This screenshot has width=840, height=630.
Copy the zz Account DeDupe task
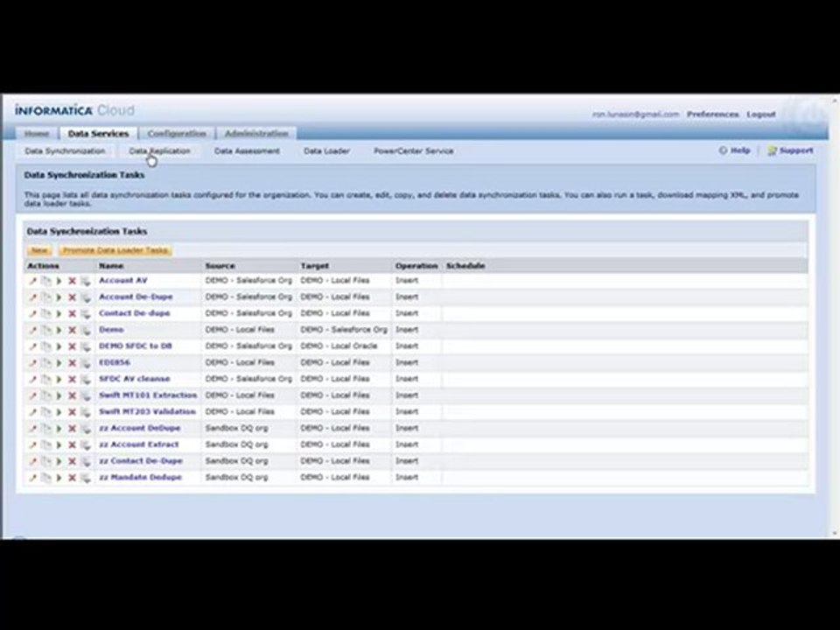point(46,429)
